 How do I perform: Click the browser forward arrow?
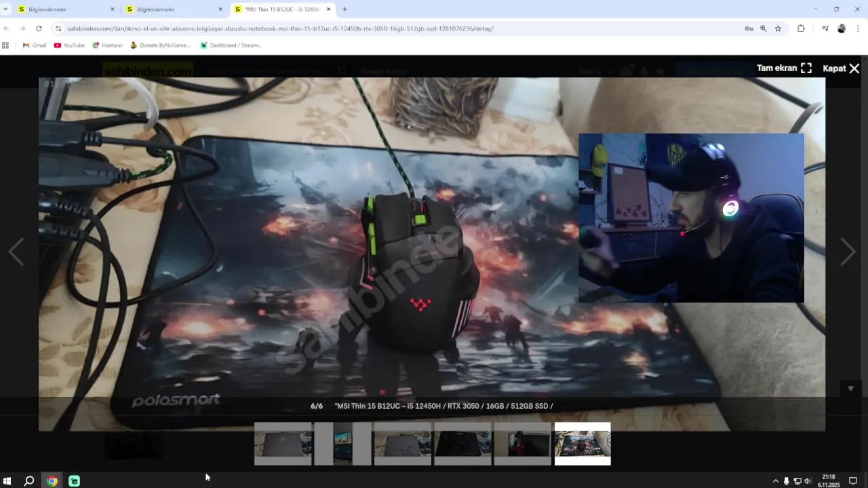click(x=22, y=28)
